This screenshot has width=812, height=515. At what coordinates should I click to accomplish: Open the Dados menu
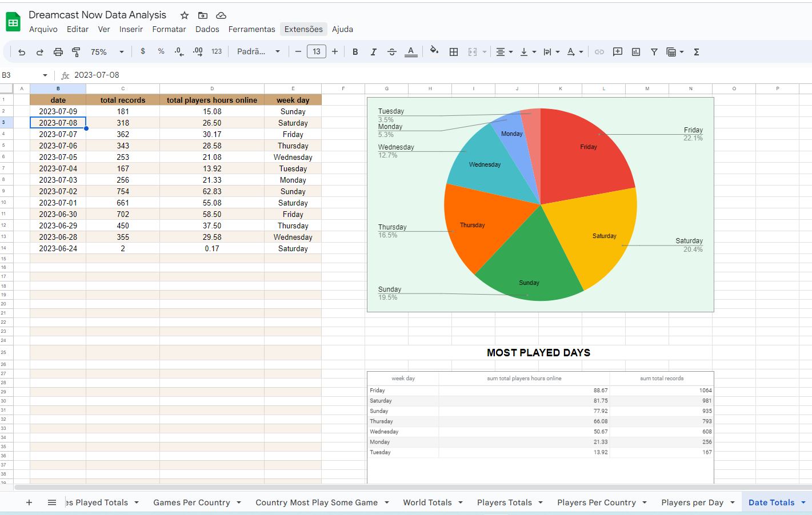pos(207,29)
